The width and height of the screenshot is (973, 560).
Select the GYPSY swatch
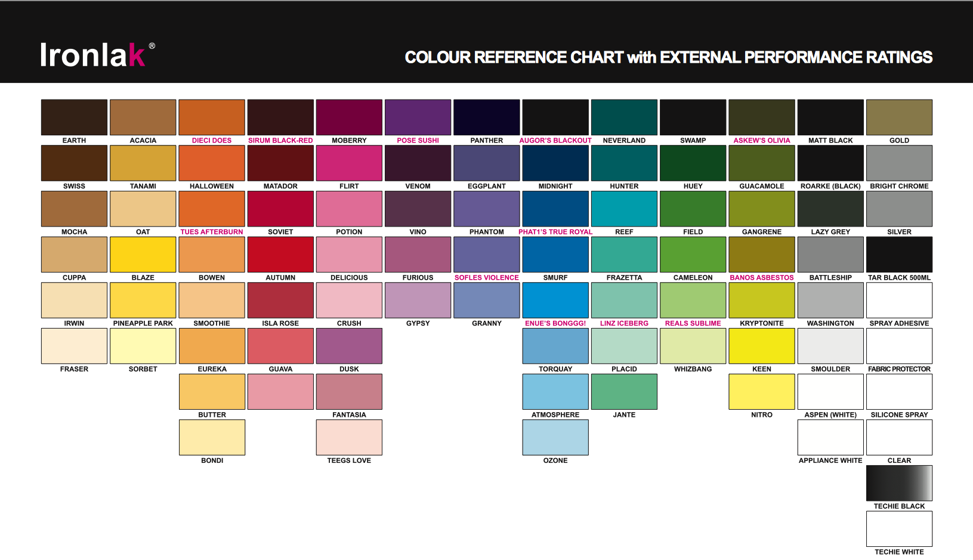pyautogui.click(x=418, y=301)
